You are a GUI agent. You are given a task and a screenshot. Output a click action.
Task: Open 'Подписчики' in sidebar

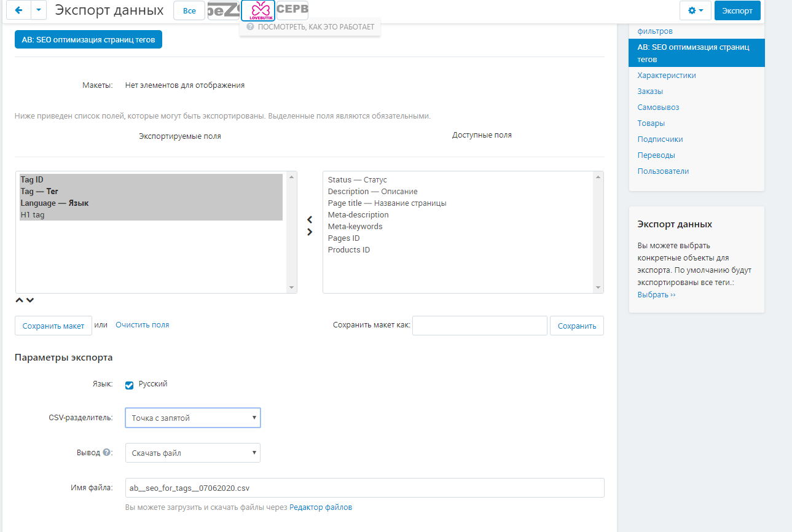coord(660,139)
